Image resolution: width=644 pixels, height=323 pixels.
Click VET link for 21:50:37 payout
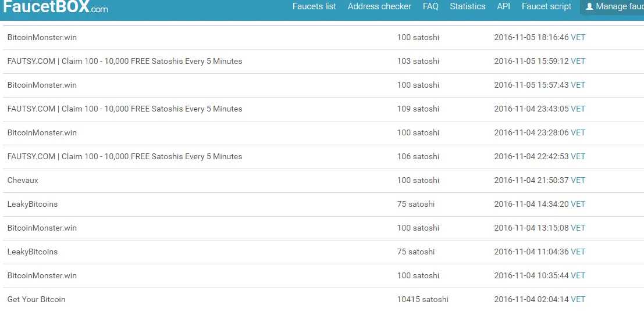(578, 180)
